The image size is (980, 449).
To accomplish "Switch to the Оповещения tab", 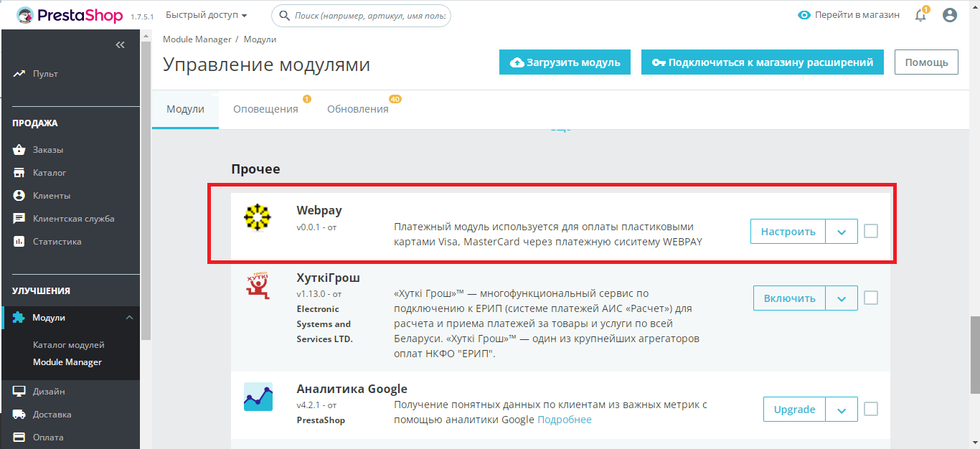I will [265, 109].
